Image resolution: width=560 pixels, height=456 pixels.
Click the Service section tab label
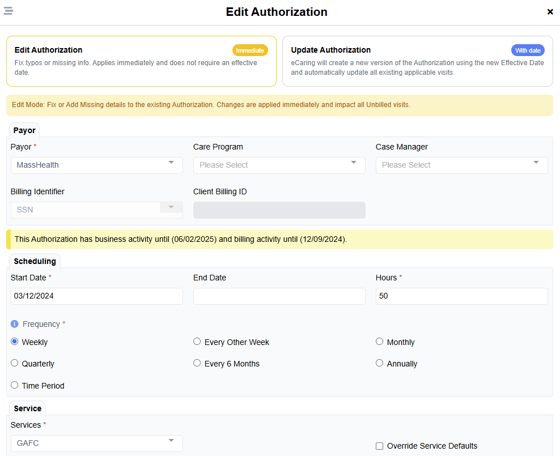28,409
